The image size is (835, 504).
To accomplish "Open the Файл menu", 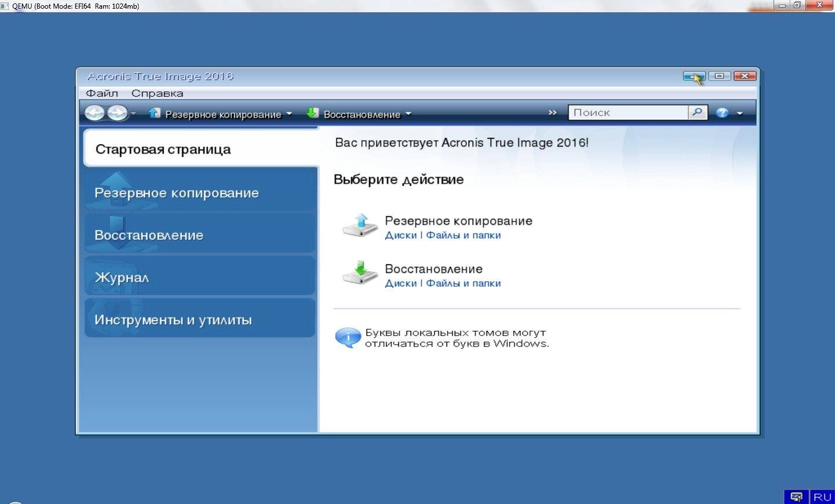I will (x=102, y=93).
